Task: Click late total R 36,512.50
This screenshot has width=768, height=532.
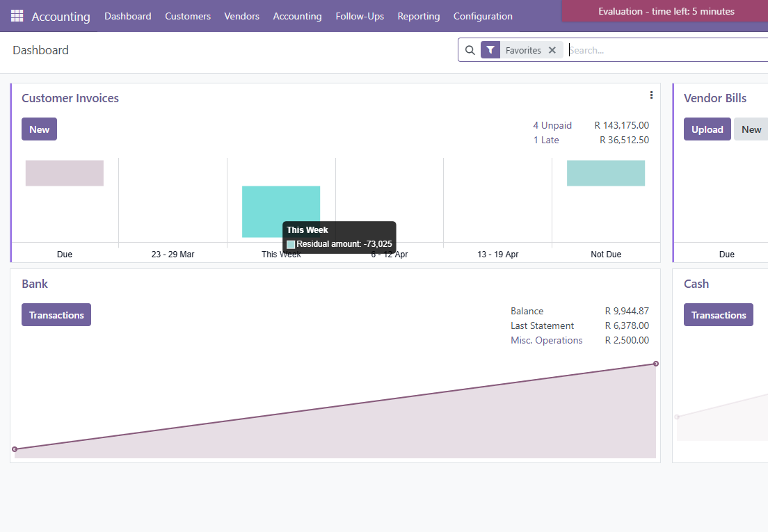Action: coord(625,140)
